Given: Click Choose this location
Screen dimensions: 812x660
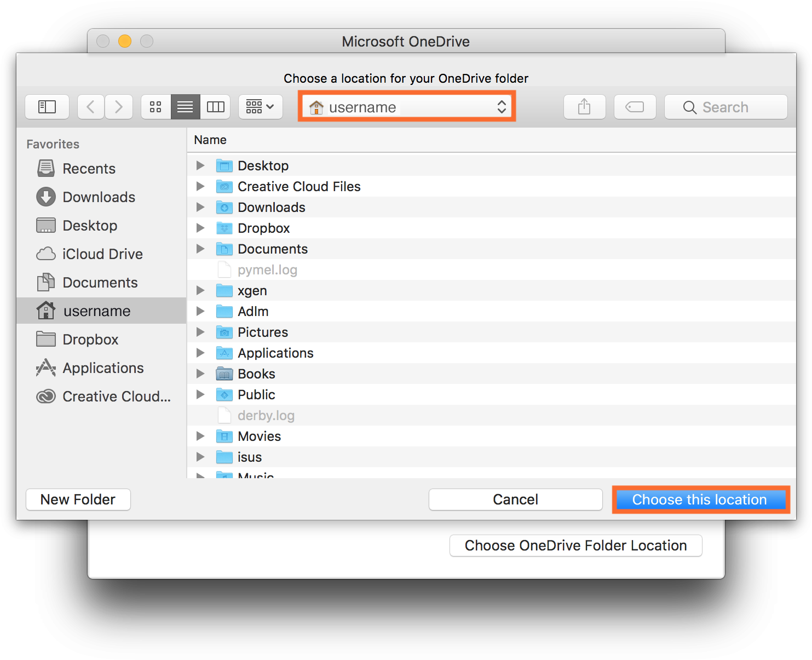Looking at the screenshot, I should click(x=700, y=500).
